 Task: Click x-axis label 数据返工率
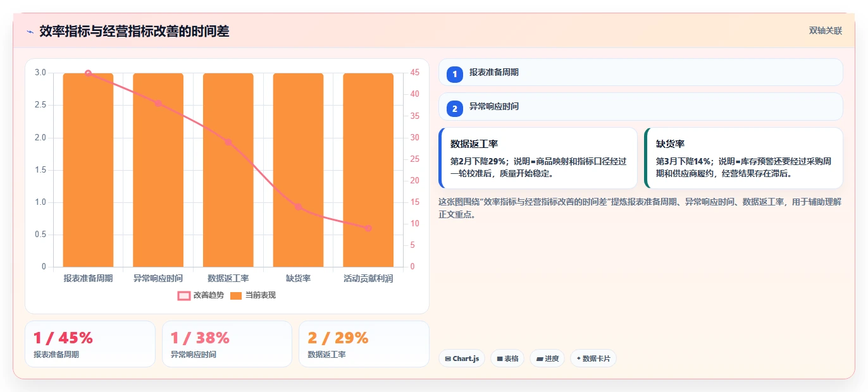pos(228,278)
